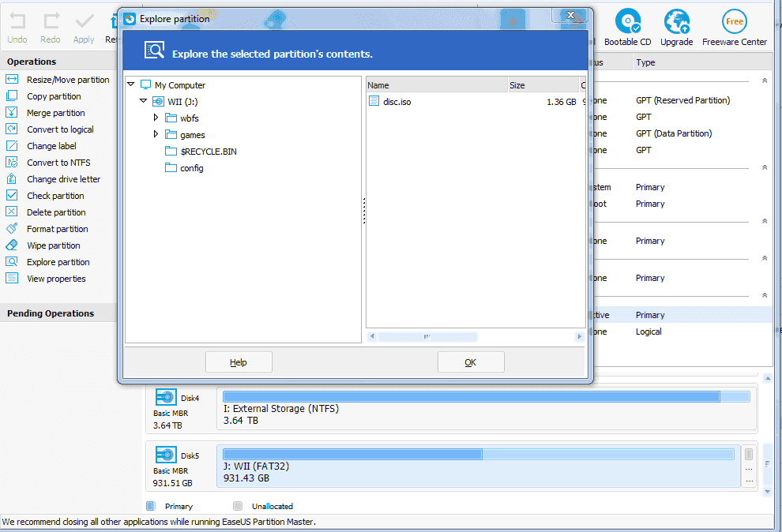Click the Operations panel header
782x532 pixels.
(x=58, y=62)
